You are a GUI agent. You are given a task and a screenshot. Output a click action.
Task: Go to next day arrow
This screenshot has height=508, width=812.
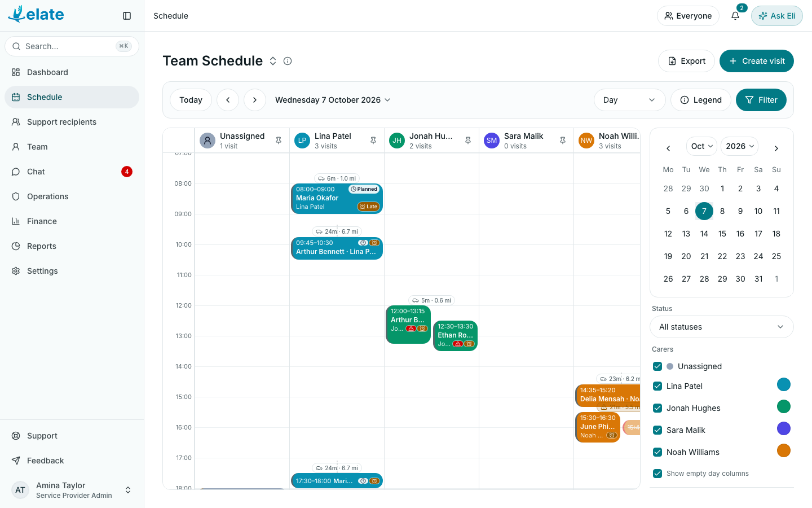tap(255, 100)
